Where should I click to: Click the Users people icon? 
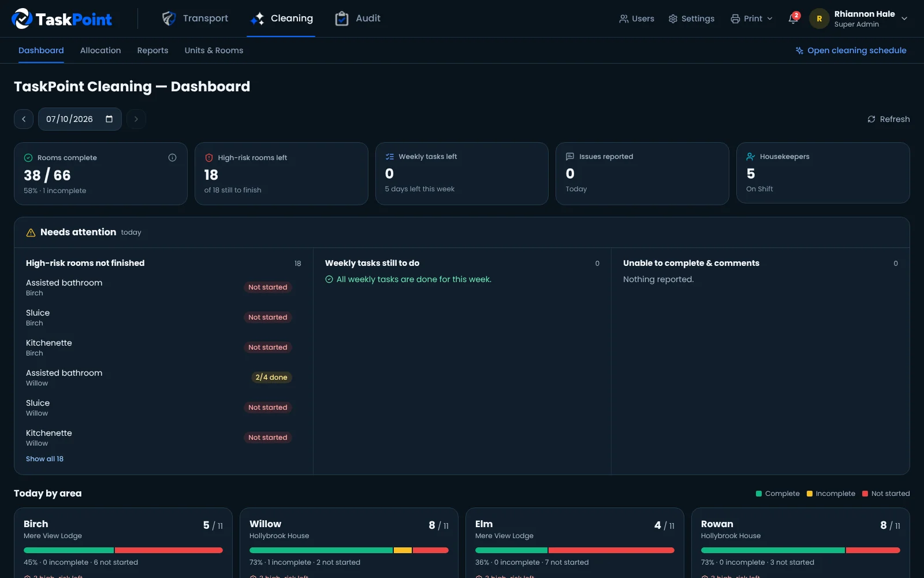pos(624,18)
